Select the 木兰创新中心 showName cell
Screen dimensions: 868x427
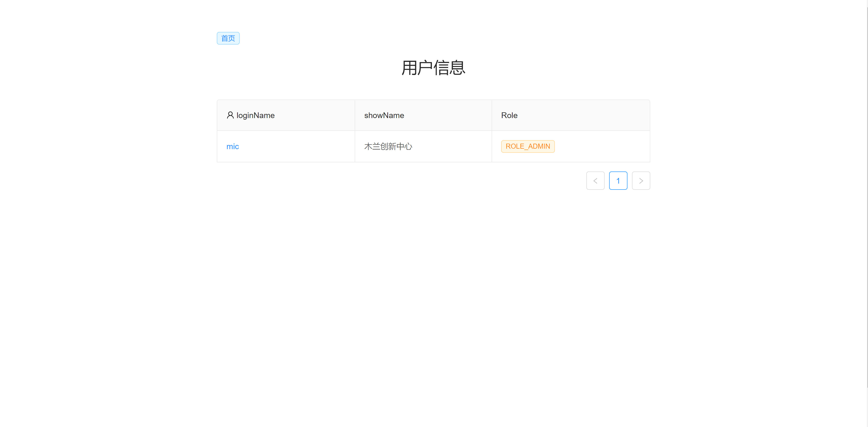pyautogui.click(x=388, y=146)
